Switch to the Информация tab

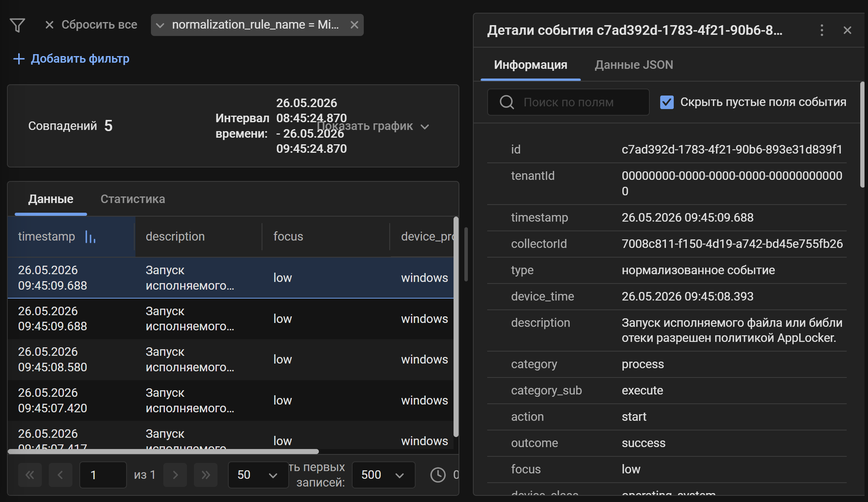(x=531, y=65)
